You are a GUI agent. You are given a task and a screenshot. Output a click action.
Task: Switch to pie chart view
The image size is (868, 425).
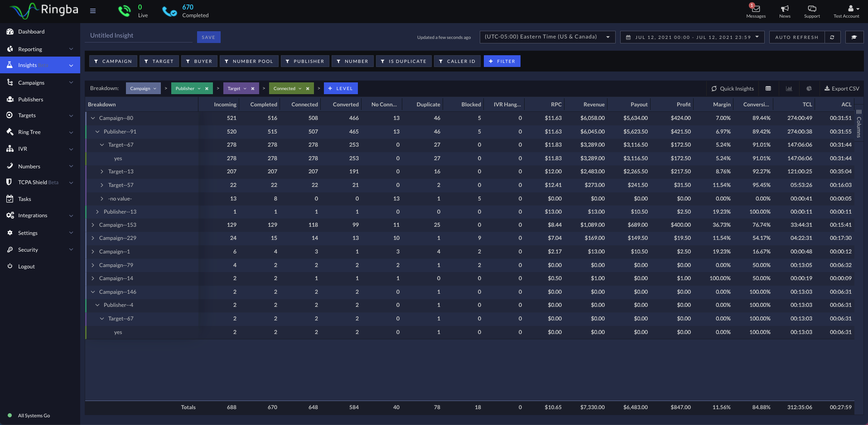[x=809, y=89]
